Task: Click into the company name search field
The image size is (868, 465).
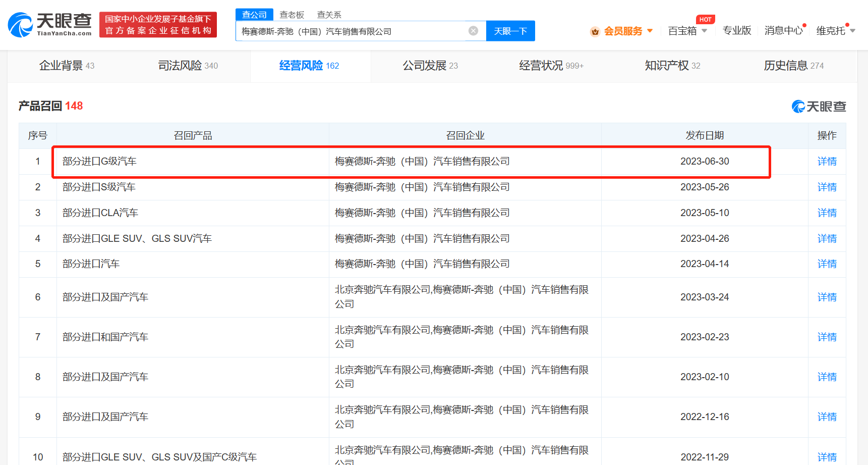Action: 353,31
